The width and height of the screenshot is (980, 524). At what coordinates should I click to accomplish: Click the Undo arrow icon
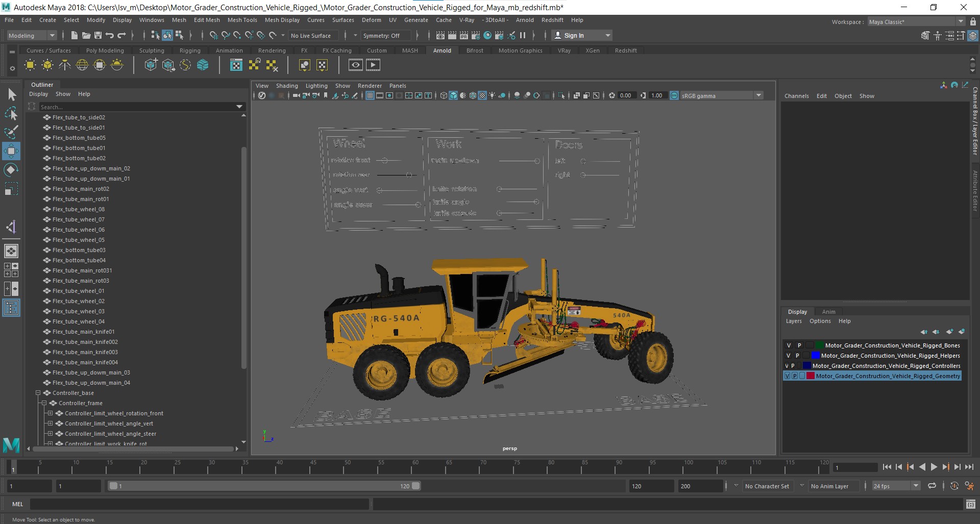point(109,35)
